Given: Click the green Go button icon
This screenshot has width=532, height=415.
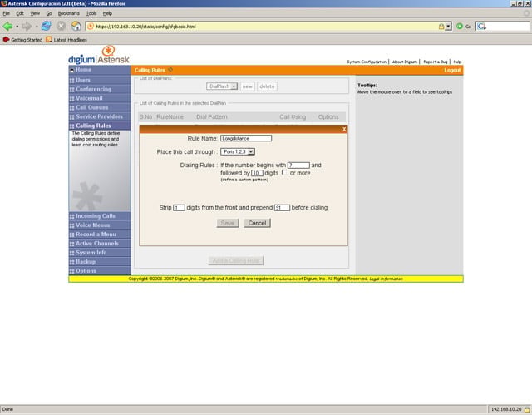Looking at the screenshot, I should point(460,26).
